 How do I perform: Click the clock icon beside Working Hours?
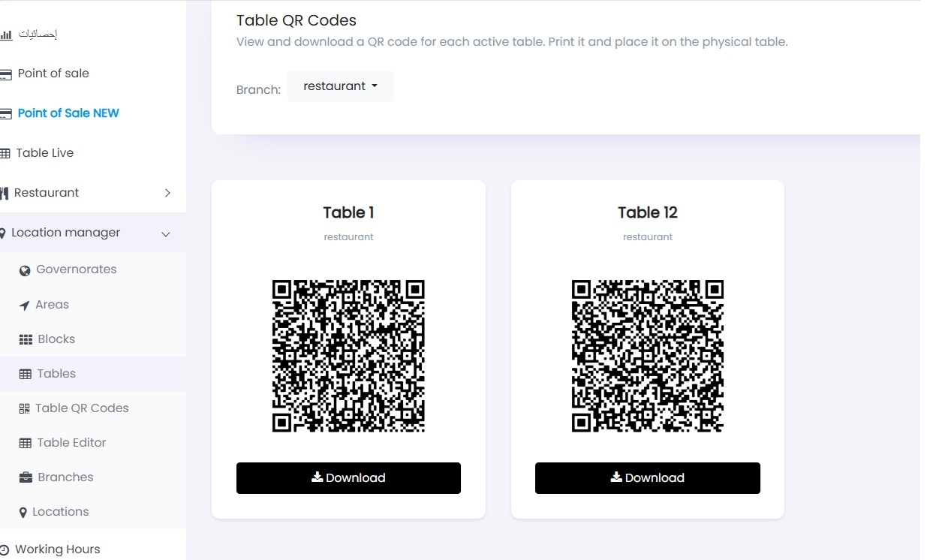pos(5,550)
